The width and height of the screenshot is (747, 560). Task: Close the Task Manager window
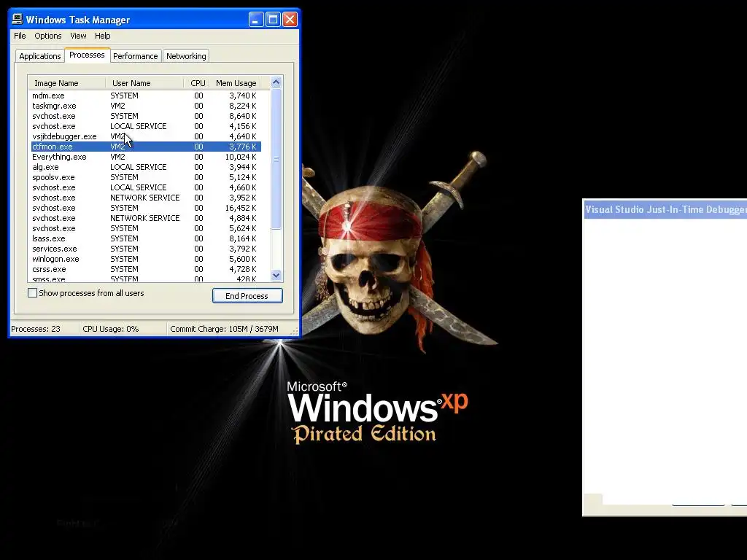click(x=290, y=20)
